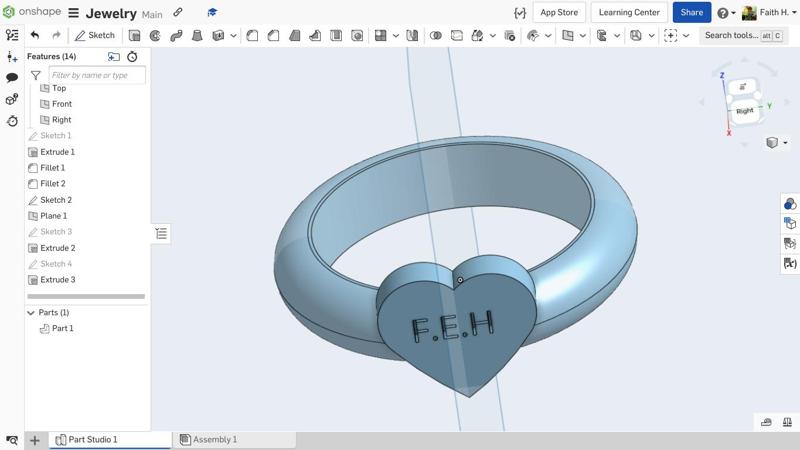Select the Sweep tool

click(176, 35)
